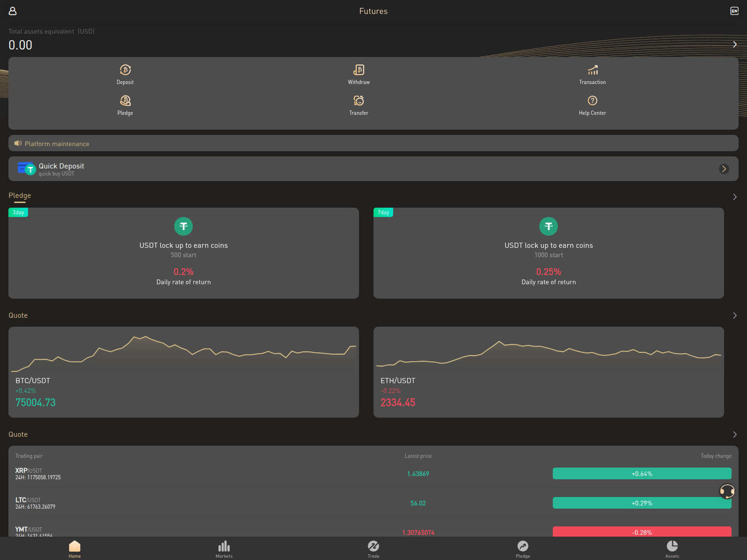
Task: Expand the Pledge section chevron
Action: 734,197
